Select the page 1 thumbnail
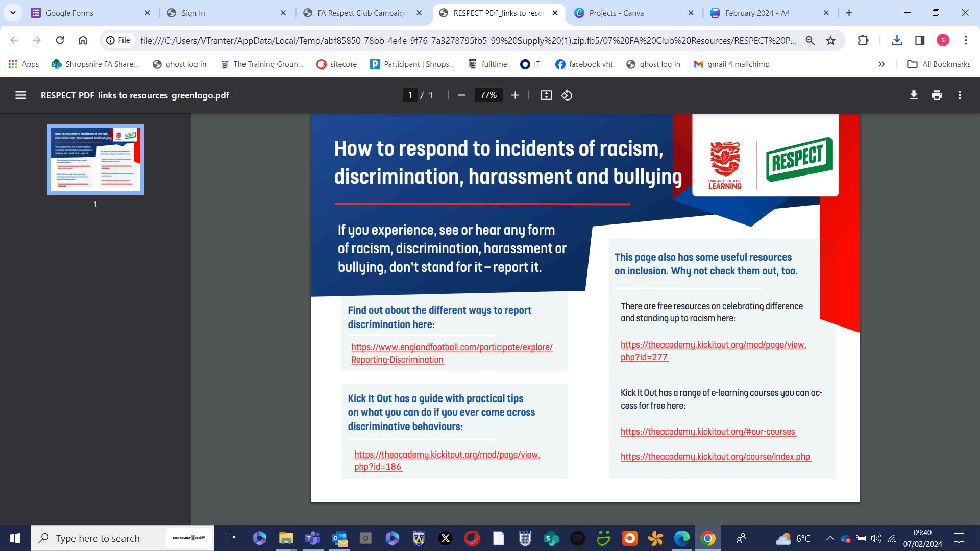This screenshot has width=980, height=551. coord(95,160)
